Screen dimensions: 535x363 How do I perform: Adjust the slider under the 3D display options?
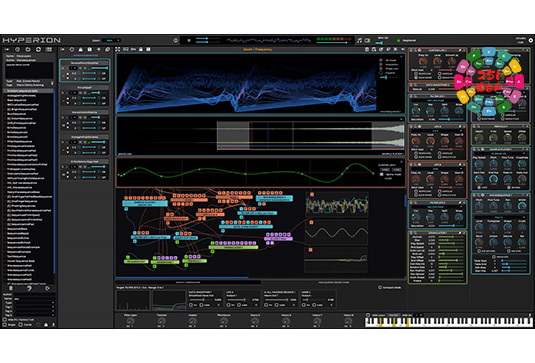pos(388,77)
